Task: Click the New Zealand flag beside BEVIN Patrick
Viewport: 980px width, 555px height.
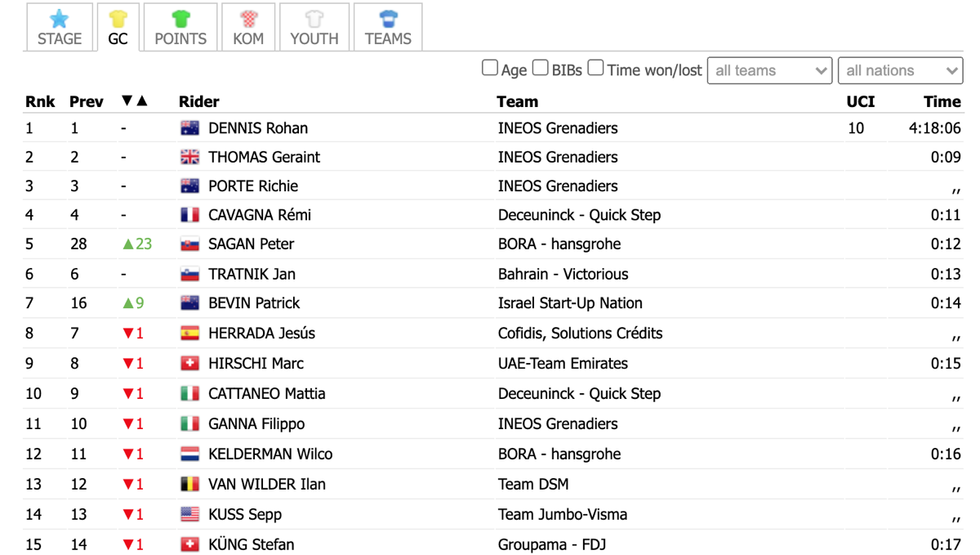Action: (x=189, y=303)
